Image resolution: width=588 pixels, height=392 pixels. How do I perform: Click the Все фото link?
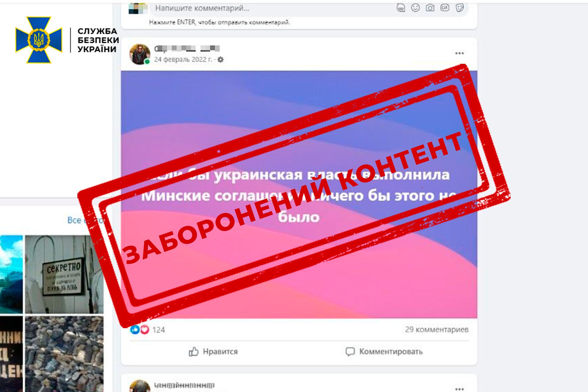[85, 220]
